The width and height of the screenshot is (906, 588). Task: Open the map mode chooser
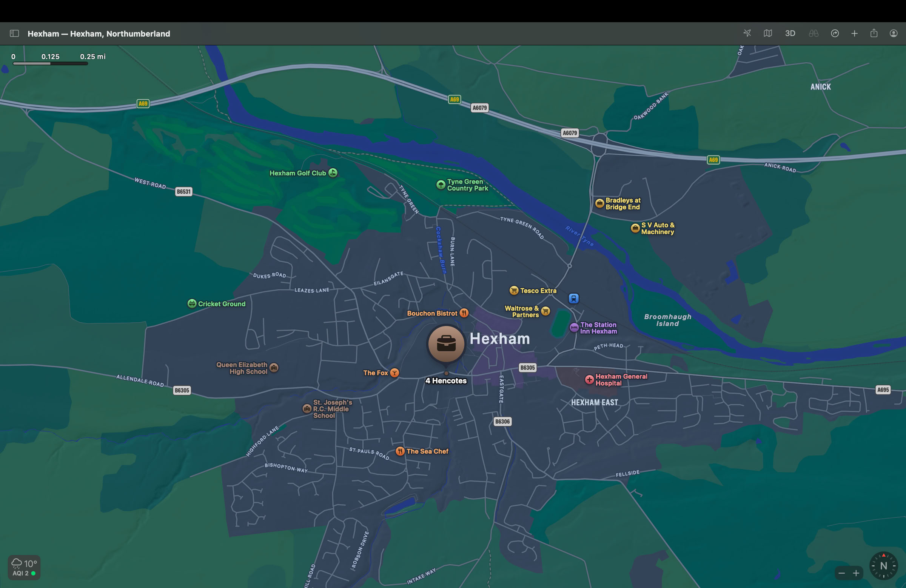point(768,34)
